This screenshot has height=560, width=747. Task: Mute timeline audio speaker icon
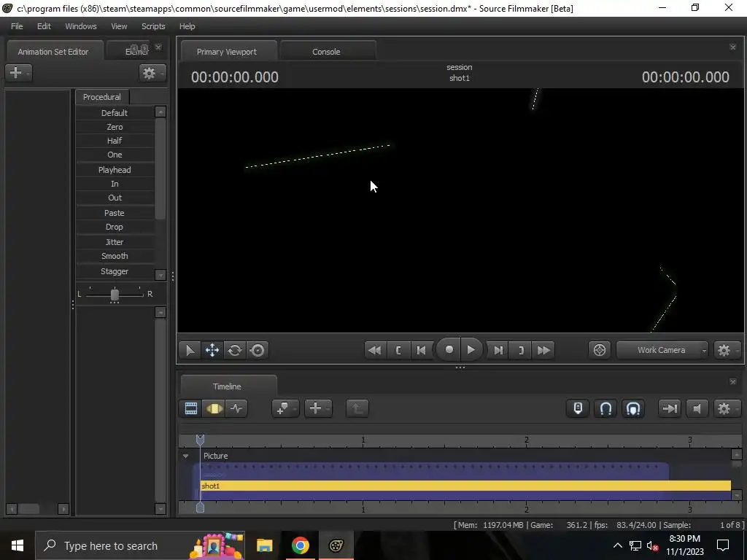pyautogui.click(x=697, y=408)
